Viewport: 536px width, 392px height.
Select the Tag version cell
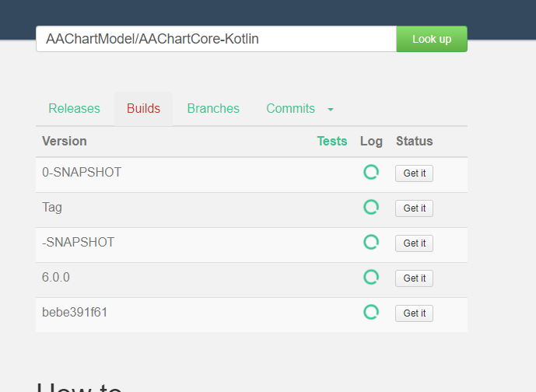[x=52, y=208]
